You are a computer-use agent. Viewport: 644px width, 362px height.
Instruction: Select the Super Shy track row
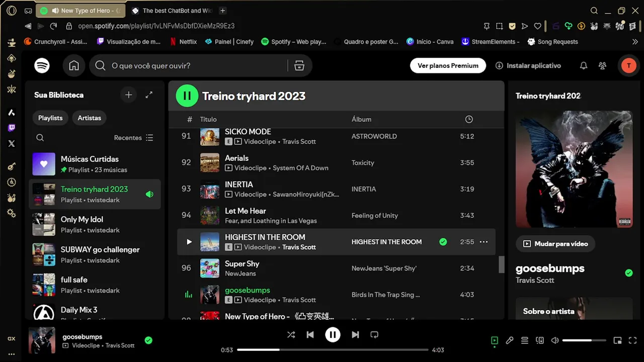point(336,268)
